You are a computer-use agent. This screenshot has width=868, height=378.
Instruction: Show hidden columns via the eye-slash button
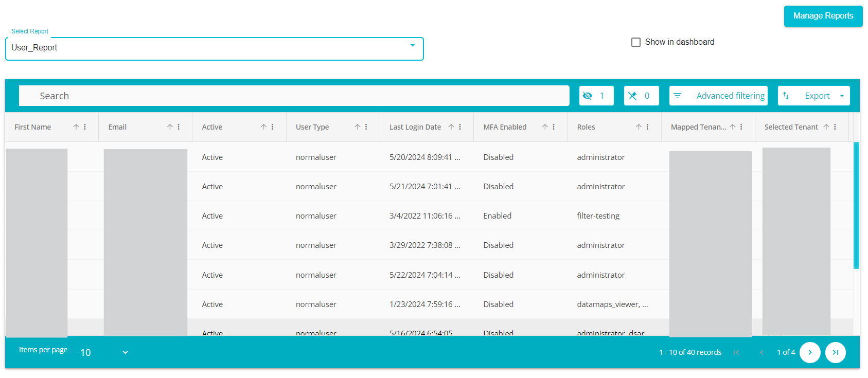click(596, 96)
